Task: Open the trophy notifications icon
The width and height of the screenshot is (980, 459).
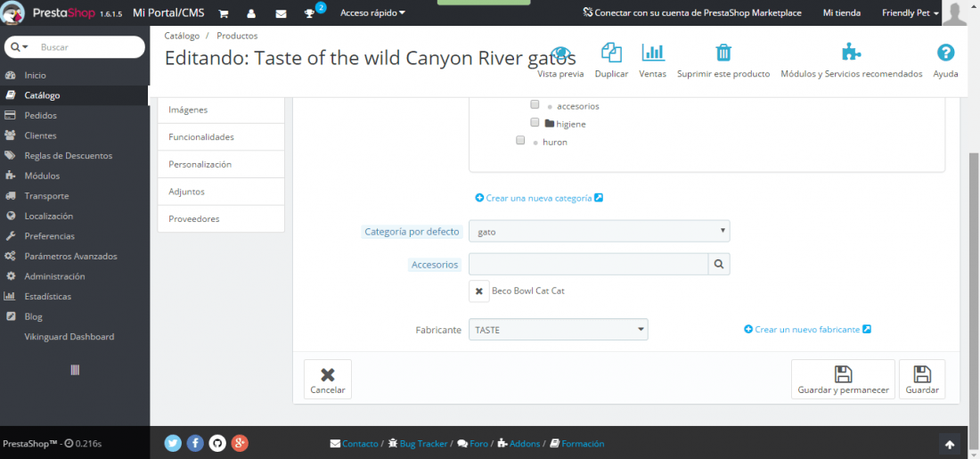Action: (309, 13)
